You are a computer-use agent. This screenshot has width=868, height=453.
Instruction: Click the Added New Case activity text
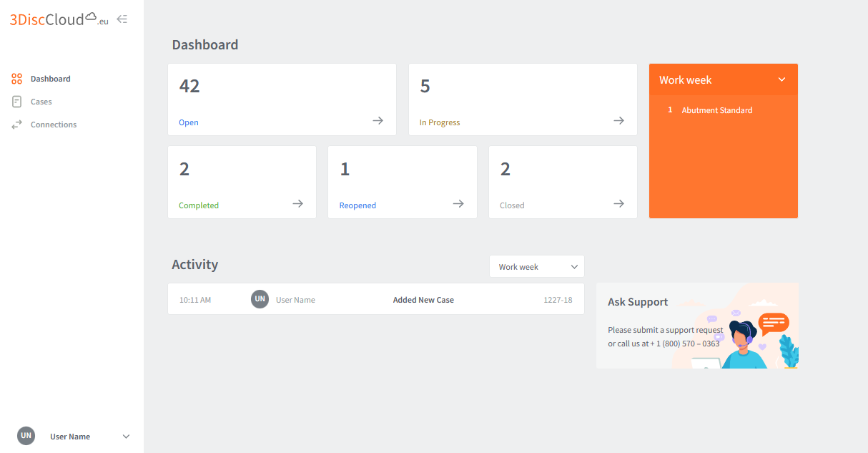(423, 300)
